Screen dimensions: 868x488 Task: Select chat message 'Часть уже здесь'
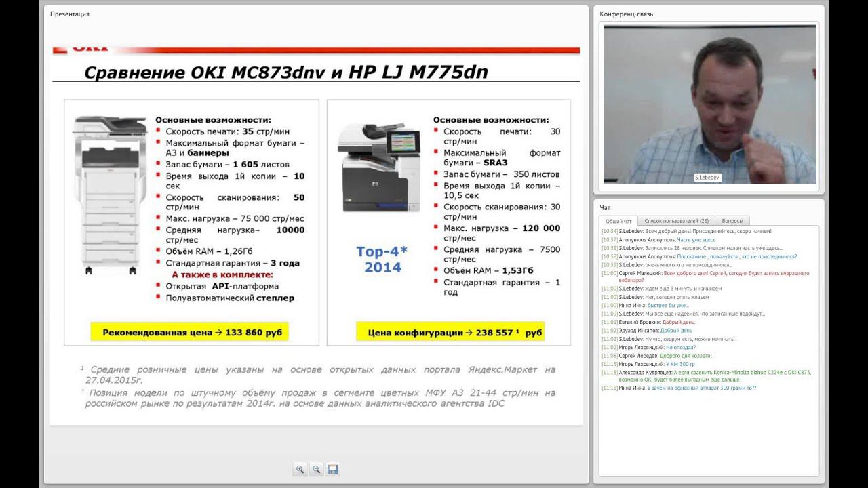tap(658, 240)
